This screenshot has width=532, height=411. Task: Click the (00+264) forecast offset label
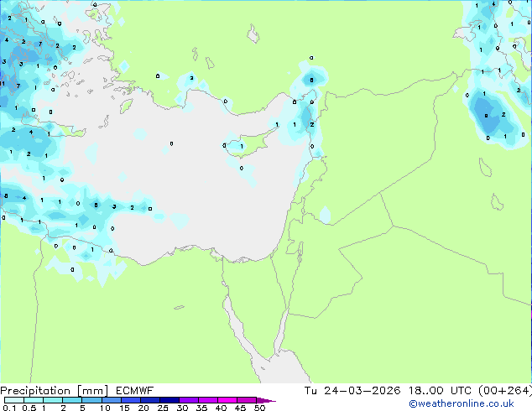505,390
